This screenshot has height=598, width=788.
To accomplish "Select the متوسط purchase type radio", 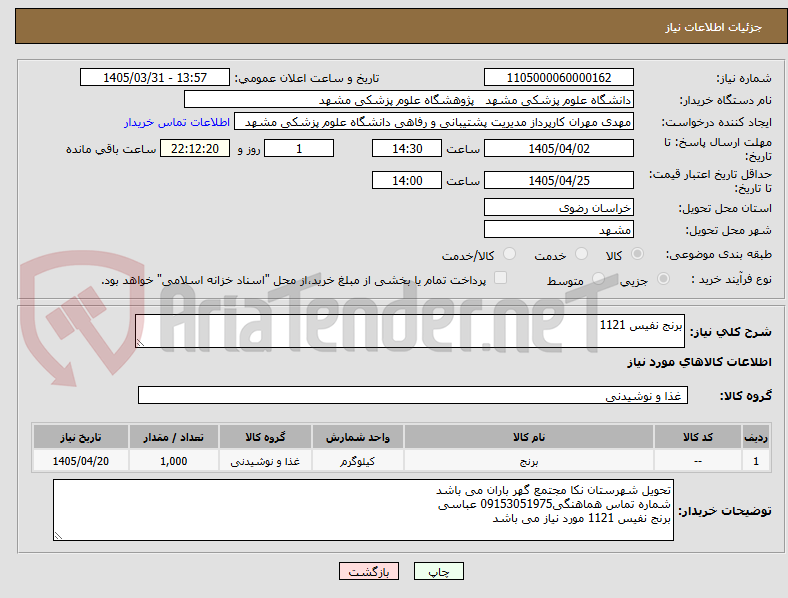I will [x=598, y=278].
